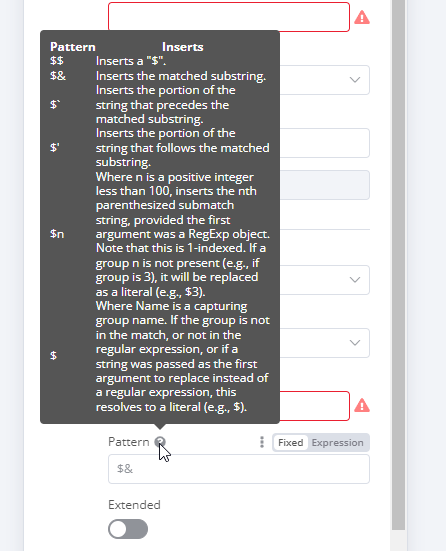Viewport: 446px width, 551px height.
Task: Click the grayed-out disabled field
Action: pos(324,185)
